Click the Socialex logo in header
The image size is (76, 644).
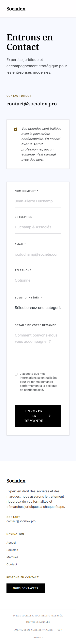16,9
